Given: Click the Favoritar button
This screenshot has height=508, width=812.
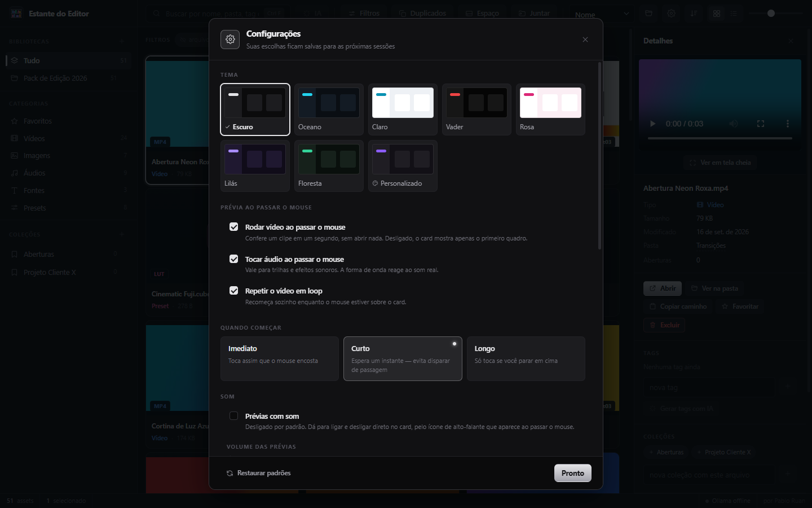Looking at the screenshot, I should pos(740,306).
